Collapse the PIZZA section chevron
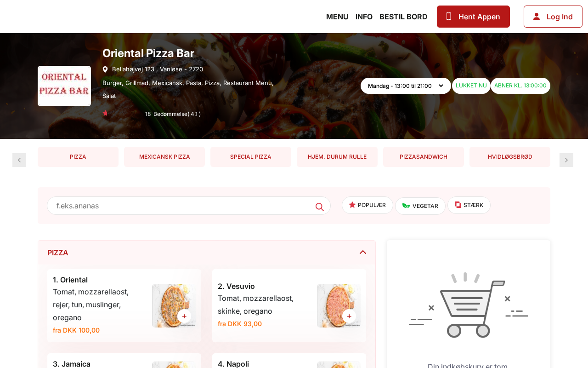Viewport: 588px width, 368px height. click(x=363, y=252)
